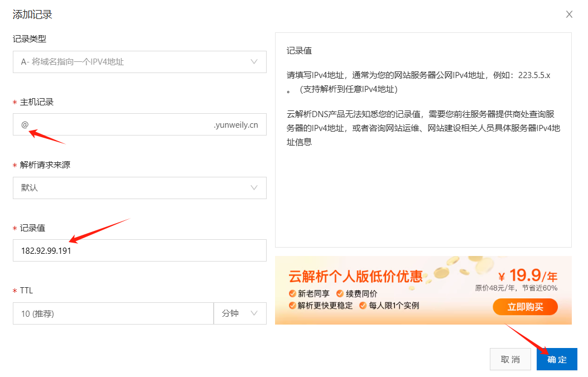Open the 分钟 unit dropdown

pyautogui.click(x=240, y=313)
